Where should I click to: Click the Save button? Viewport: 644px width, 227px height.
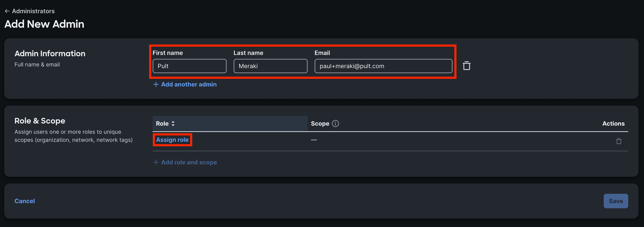[616, 201]
